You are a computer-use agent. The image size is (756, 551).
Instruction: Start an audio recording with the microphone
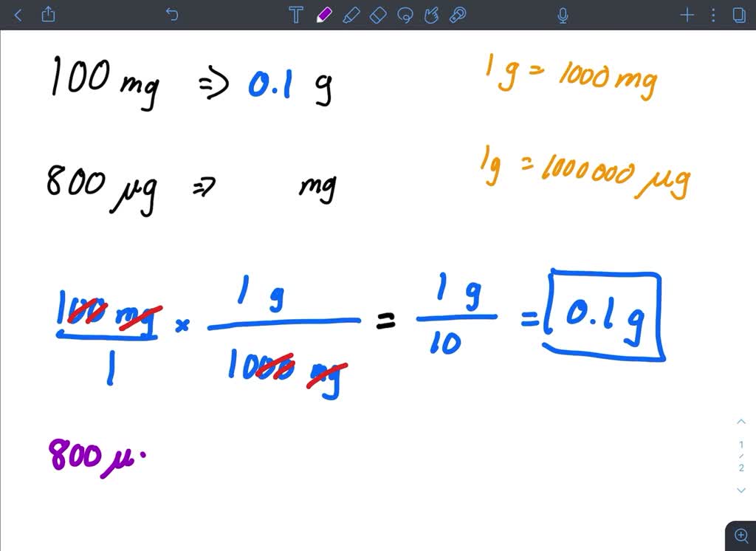(563, 14)
